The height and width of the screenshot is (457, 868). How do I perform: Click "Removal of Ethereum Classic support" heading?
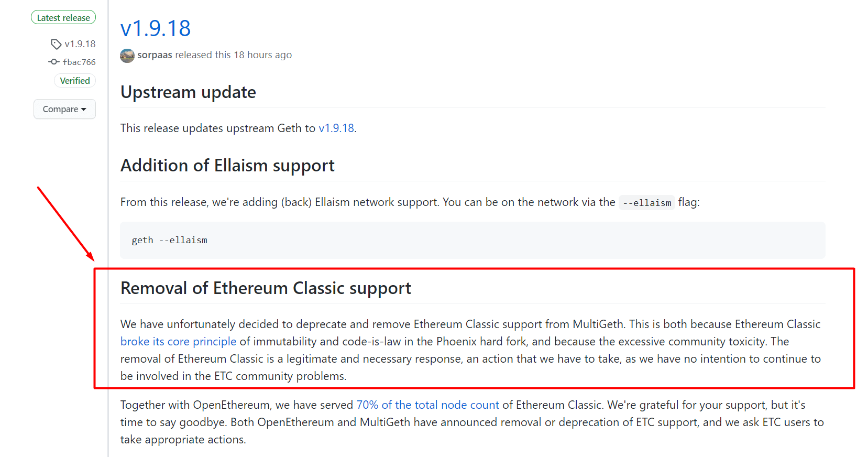click(266, 288)
